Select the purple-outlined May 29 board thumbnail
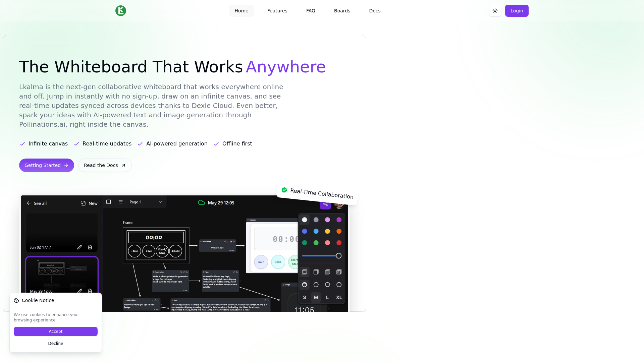Viewport: 644px width, 362px height. point(62,275)
